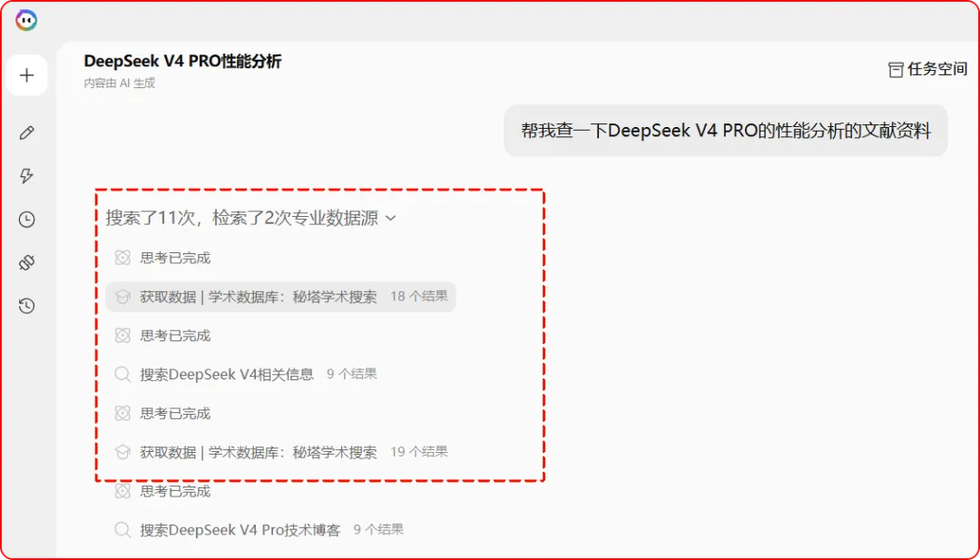
Task: Start a new chat with plus button
Action: (x=27, y=75)
